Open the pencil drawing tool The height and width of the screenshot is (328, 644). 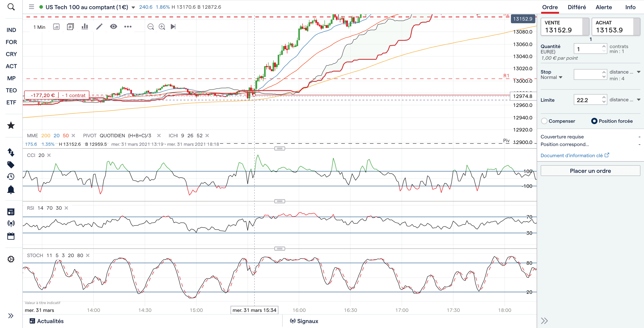[x=99, y=27]
